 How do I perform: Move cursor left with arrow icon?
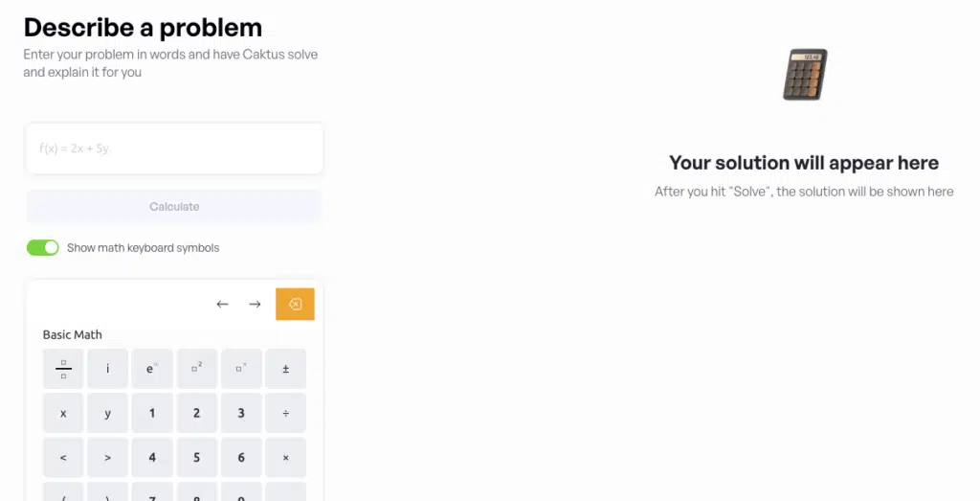pyautogui.click(x=222, y=305)
